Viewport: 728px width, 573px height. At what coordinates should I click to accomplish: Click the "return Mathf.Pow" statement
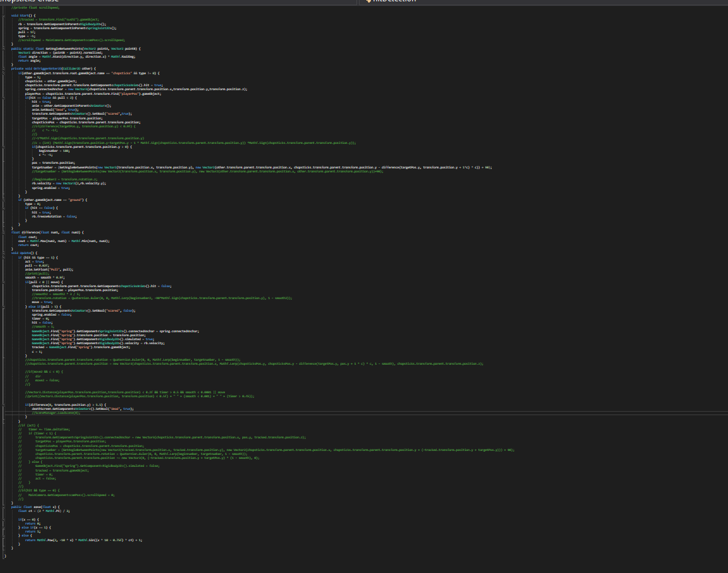point(84,540)
